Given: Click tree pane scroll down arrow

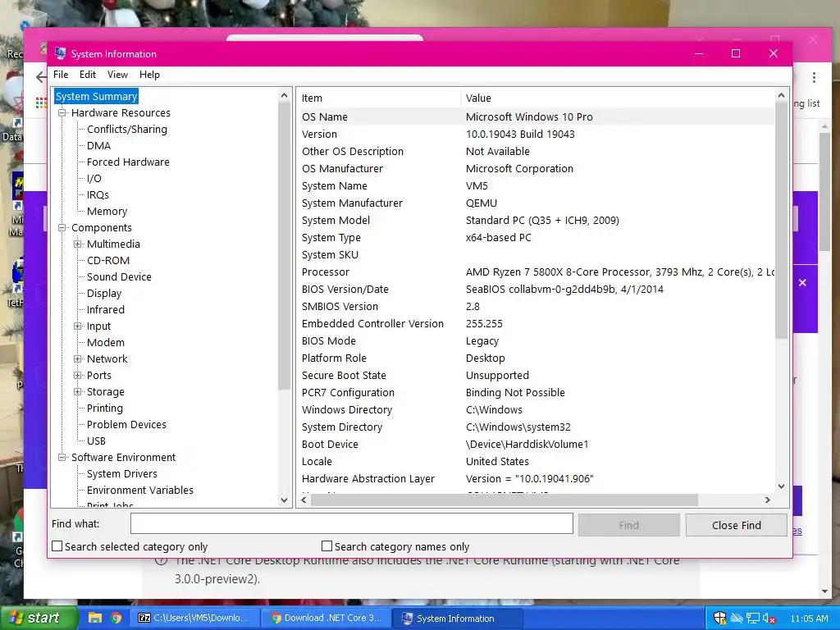Looking at the screenshot, I should click(x=284, y=500).
